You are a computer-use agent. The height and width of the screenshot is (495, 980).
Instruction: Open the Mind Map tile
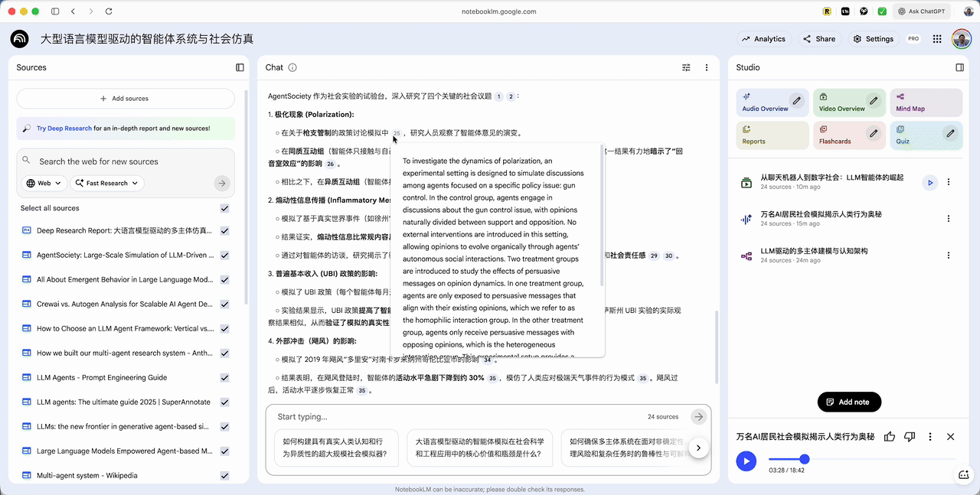click(926, 103)
